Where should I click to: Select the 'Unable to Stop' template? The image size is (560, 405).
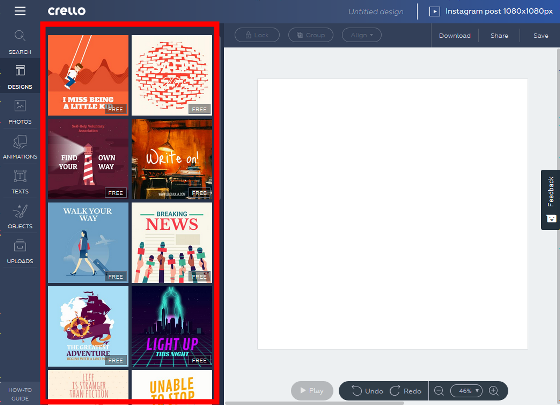[172, 385]
